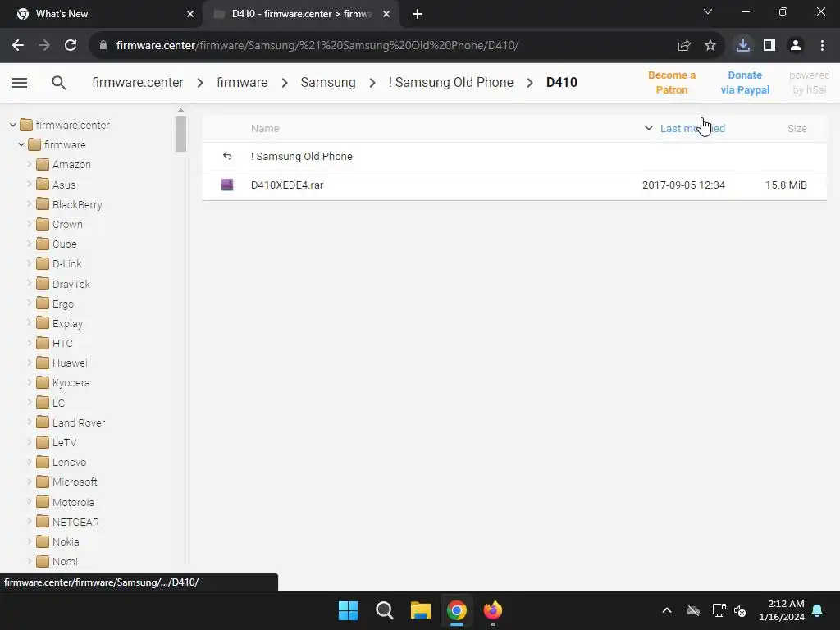The width and height of the screenshot is (840, 630).
Task: Sort by Size column header
Action: click(x=797, y=129)
